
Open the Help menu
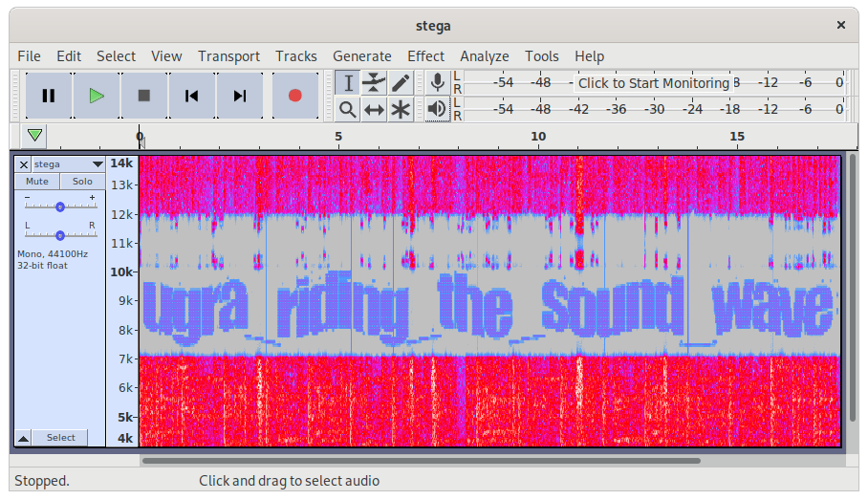pyautogui.click(x=589, y=56)
